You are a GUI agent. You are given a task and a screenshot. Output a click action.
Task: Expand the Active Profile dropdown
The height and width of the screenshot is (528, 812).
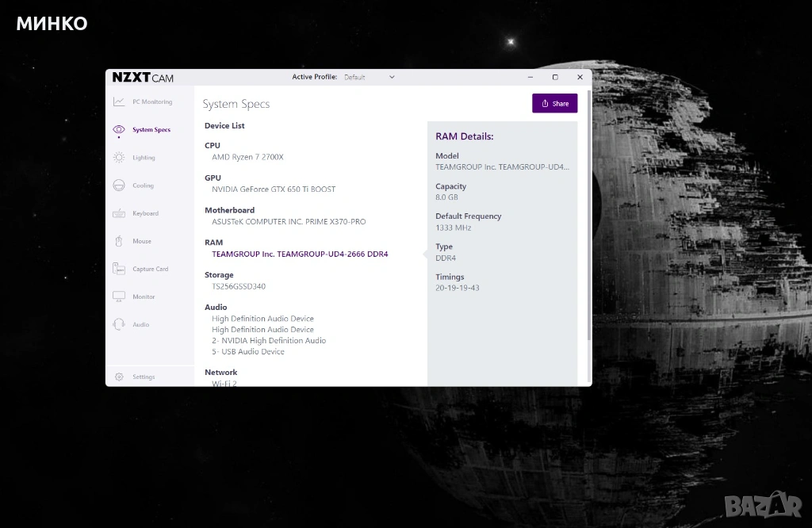[x=369, y=77]
